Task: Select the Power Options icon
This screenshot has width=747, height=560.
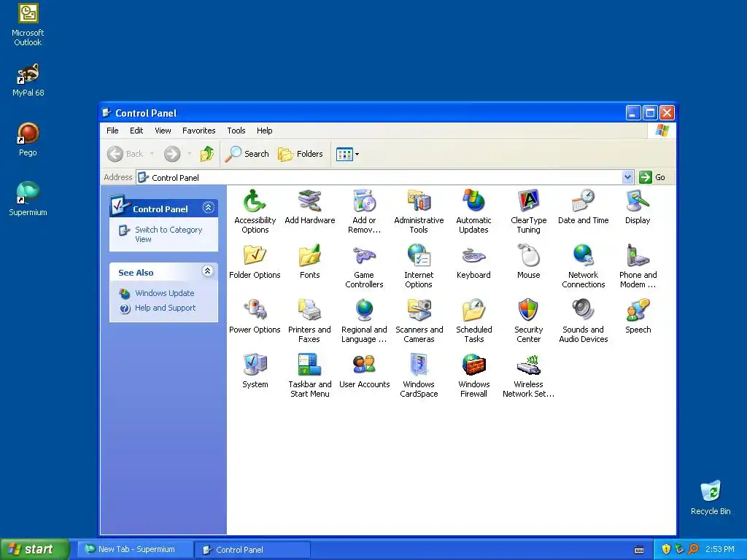Action: [x=255, y=316]
